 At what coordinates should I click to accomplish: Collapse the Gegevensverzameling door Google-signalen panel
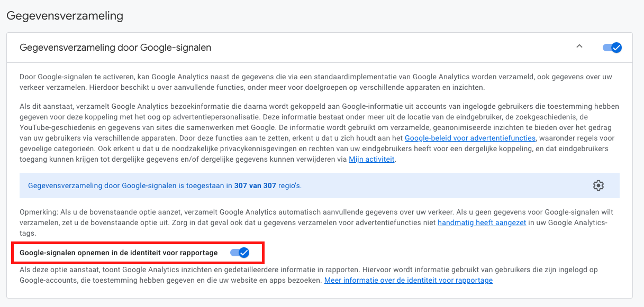[x=579, y=46]
